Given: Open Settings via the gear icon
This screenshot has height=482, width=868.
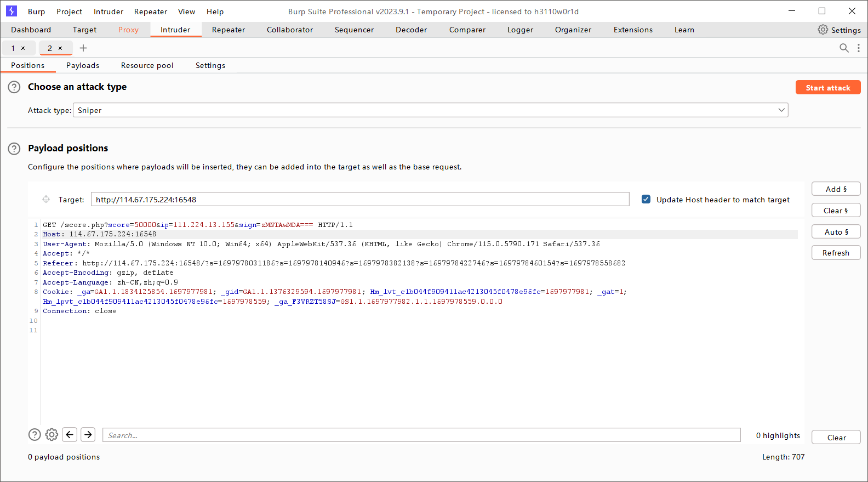Looking at the screenshot, I should [823, 30].
